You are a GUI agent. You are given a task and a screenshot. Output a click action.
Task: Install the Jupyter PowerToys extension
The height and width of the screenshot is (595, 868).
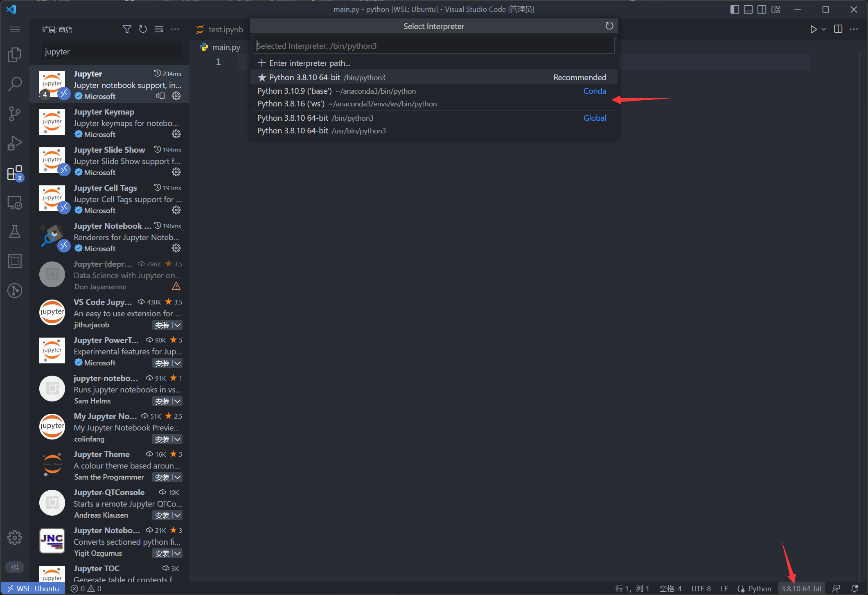pyautogui.click(x=162, y=363)
